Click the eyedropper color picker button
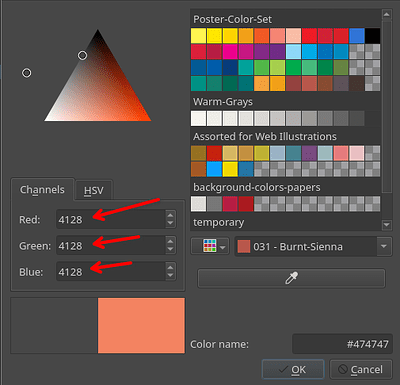Image resolution: width=400 pixels, height=385 pixels. tap(291, 278)
